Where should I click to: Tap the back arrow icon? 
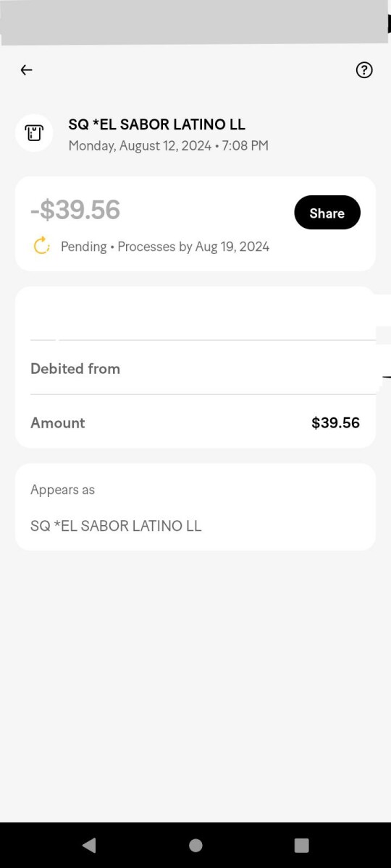coord(27,70)
